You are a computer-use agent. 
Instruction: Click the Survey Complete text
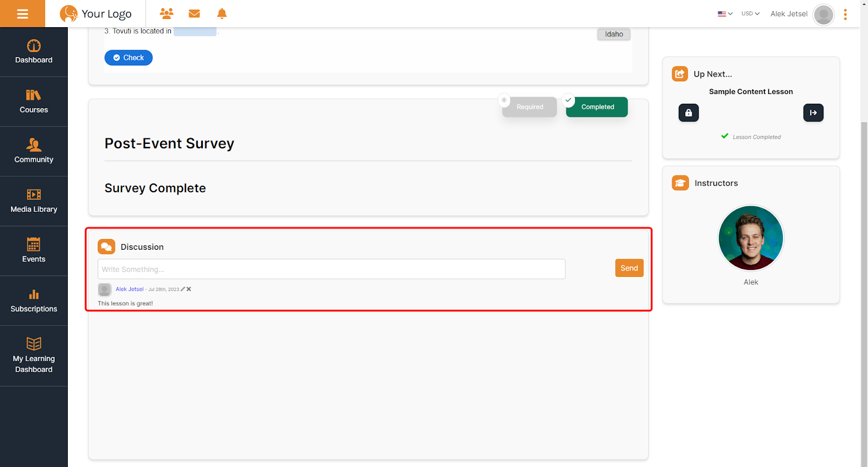[155, 188]
